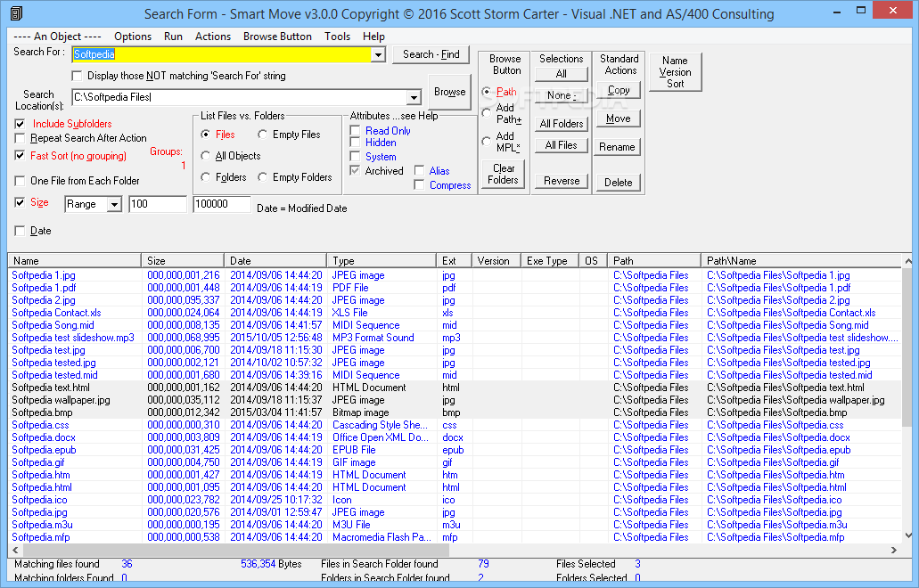Click the Delete action button
The height and width of the screenshot is (588, 919).
coord(619,182)
